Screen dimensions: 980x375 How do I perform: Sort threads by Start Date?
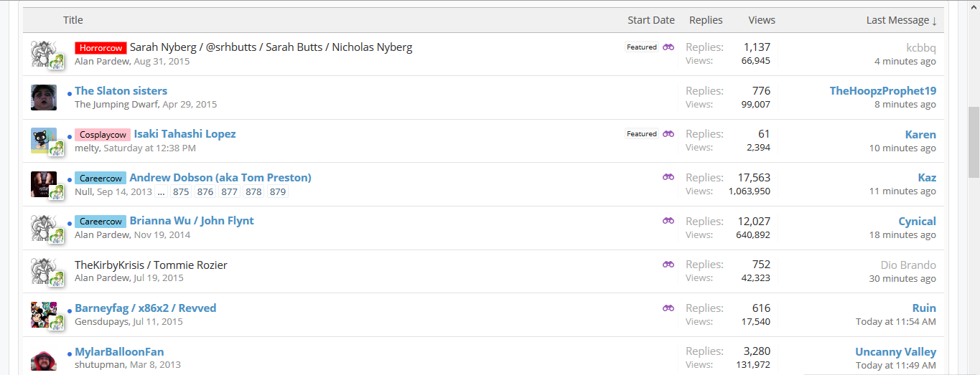pyautogui.click(x=651, y=20)
